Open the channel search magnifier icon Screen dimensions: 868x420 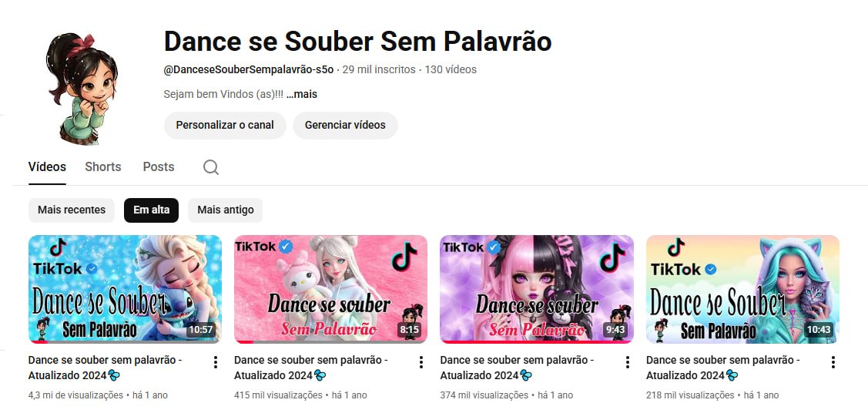[x=210, y=166]
